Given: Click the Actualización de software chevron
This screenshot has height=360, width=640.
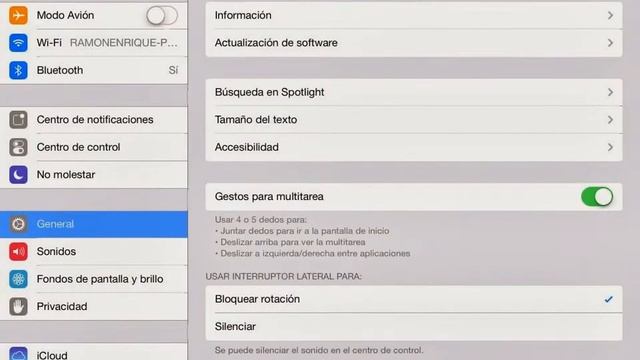Looking at the screenshot, I should pyautogui.click(x=610, y=43).
